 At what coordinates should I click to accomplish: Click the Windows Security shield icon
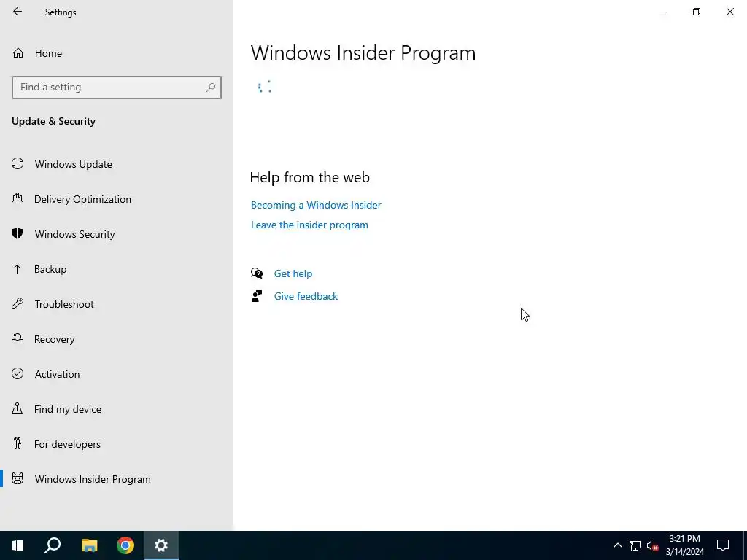tap(18, 233)
